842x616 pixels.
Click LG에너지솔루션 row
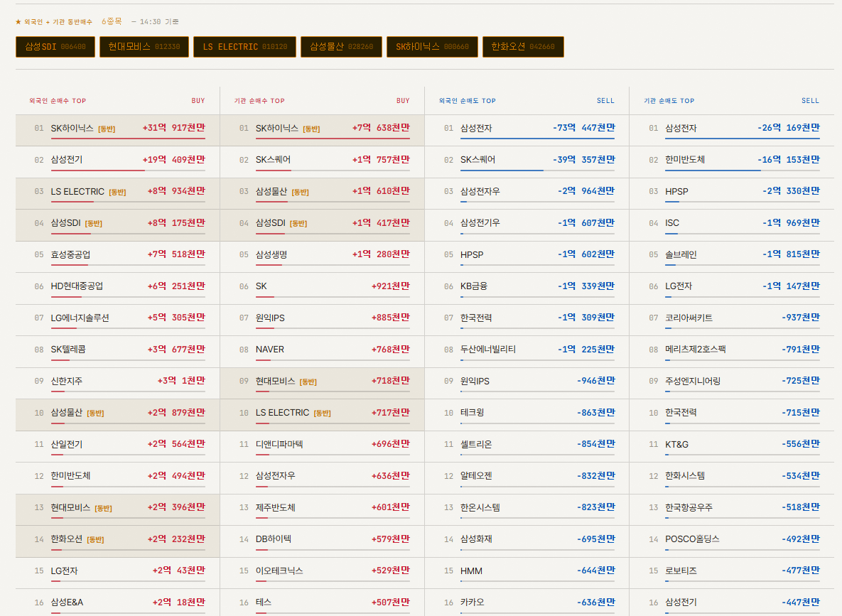[x=118, y=320]
